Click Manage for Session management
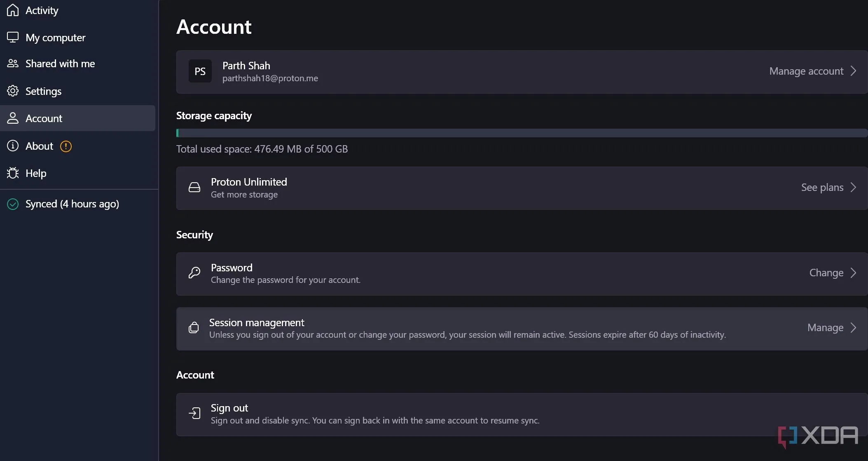This screenshot has width=868, height=461. tap(826, 328)
